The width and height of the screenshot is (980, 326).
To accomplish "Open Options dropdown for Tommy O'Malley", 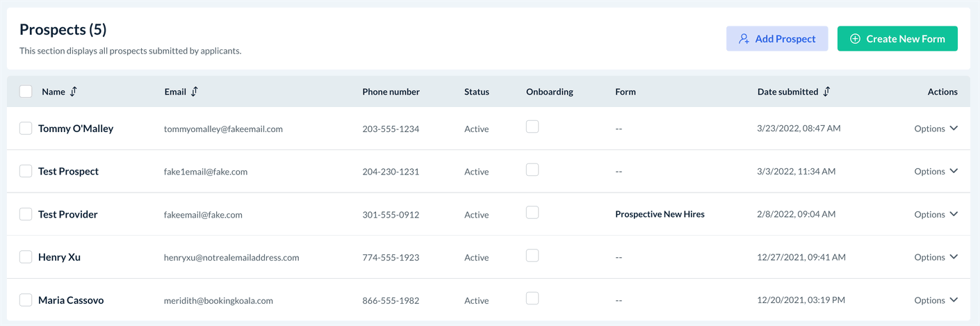I will pyautogui.click(x=936, y=129).
